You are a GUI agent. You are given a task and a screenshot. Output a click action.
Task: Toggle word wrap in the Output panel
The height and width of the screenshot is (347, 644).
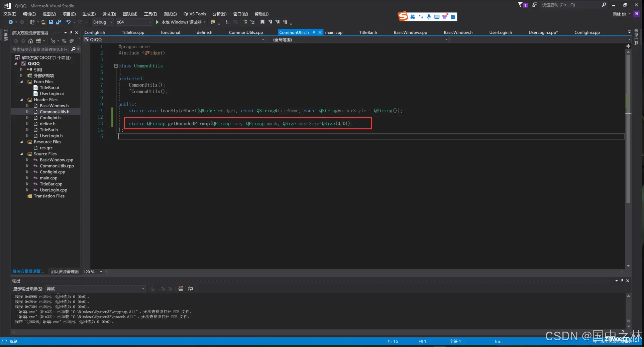190,288
